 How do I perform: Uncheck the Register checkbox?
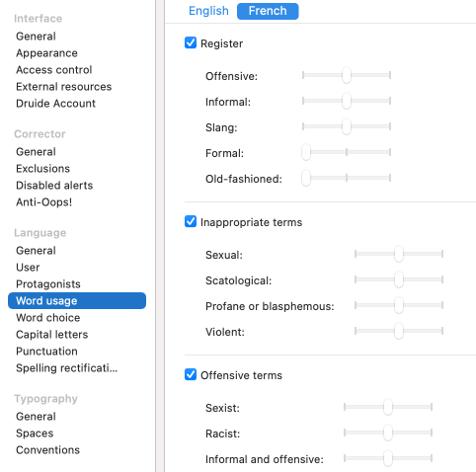191,43
